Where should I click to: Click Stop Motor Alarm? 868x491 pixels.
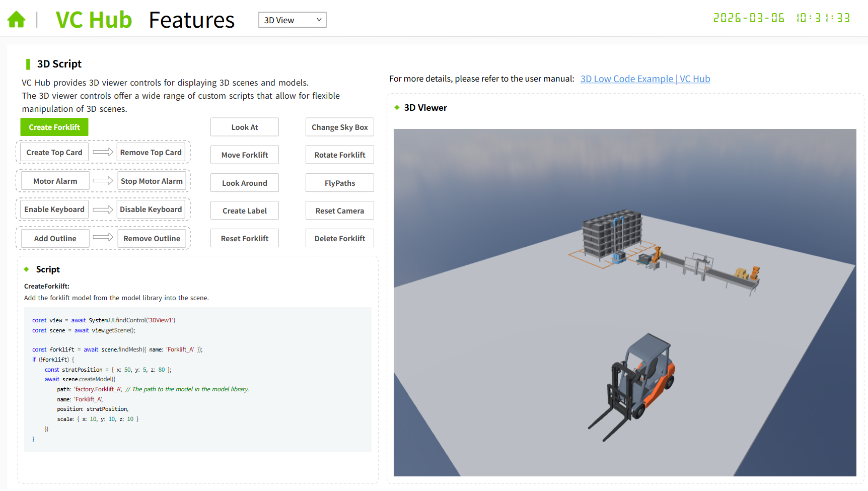(152, 181)
